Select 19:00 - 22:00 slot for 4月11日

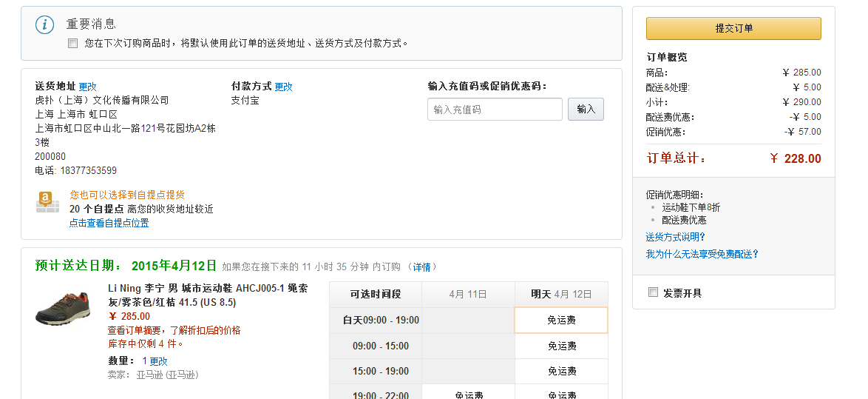[x=468, y=393]
